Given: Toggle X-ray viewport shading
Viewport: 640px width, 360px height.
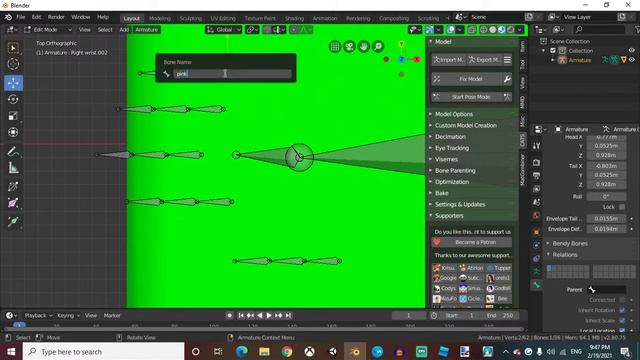Looking at the screenshot, I should pos(472,30).
